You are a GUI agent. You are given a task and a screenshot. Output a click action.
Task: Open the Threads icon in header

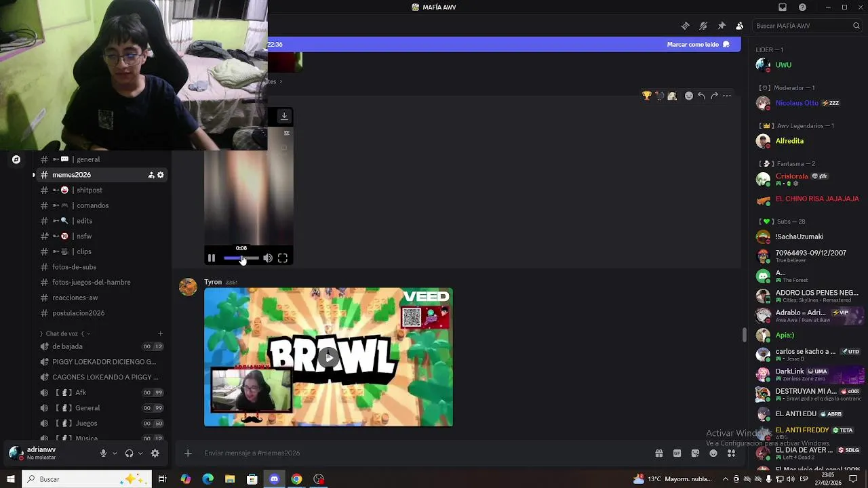[x=685, y=26]
